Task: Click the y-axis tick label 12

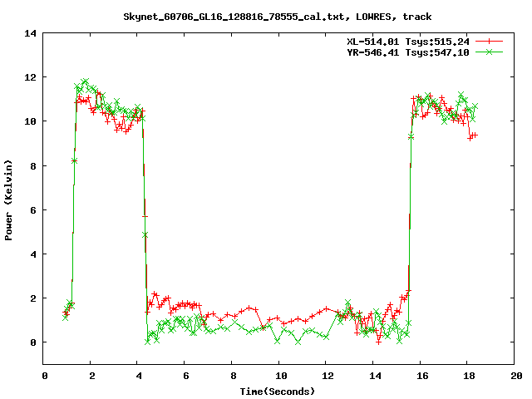Action: click(x=30, y=77)
